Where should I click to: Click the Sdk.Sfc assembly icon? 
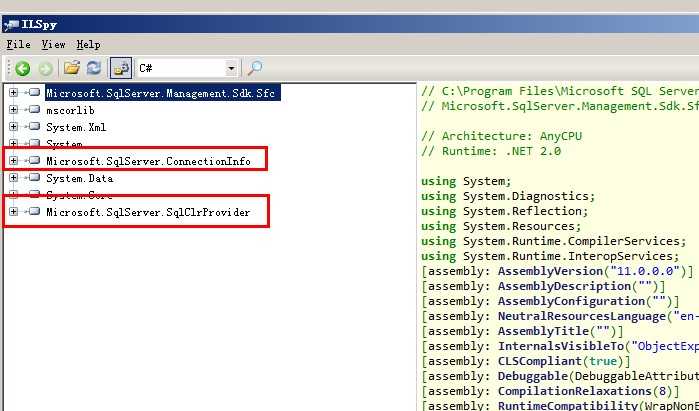34,92
